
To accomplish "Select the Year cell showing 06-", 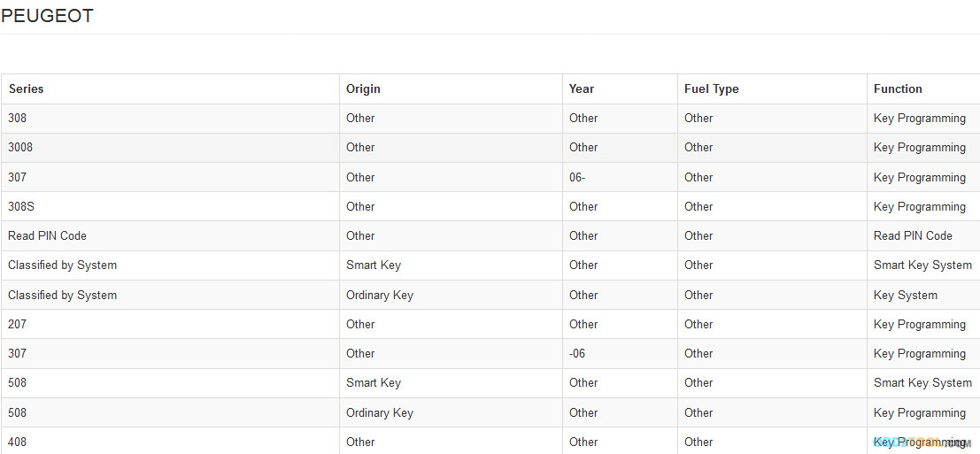I will pos(620,177).
